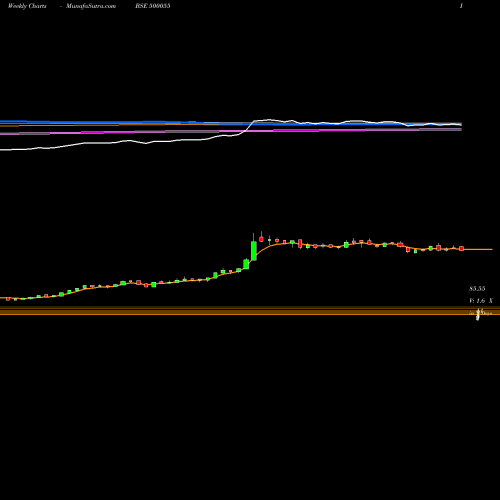Click the MunafaSutra.com label

(91, 6)
